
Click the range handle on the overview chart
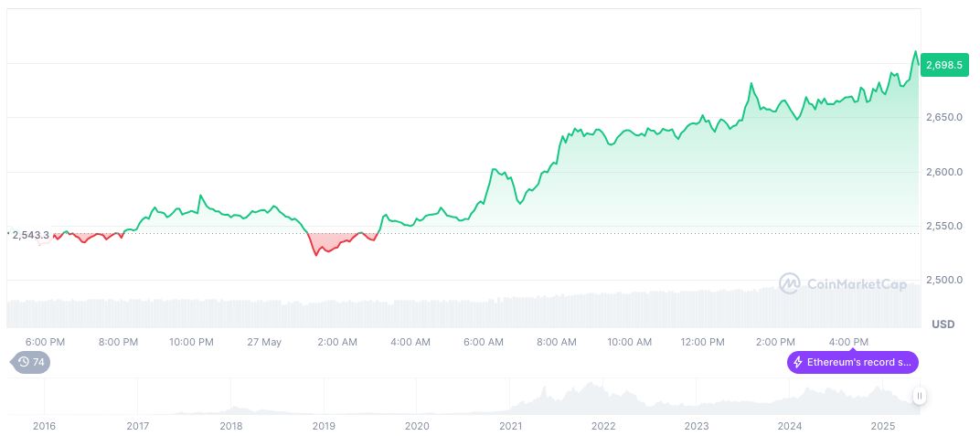click(x=920, y=396)
